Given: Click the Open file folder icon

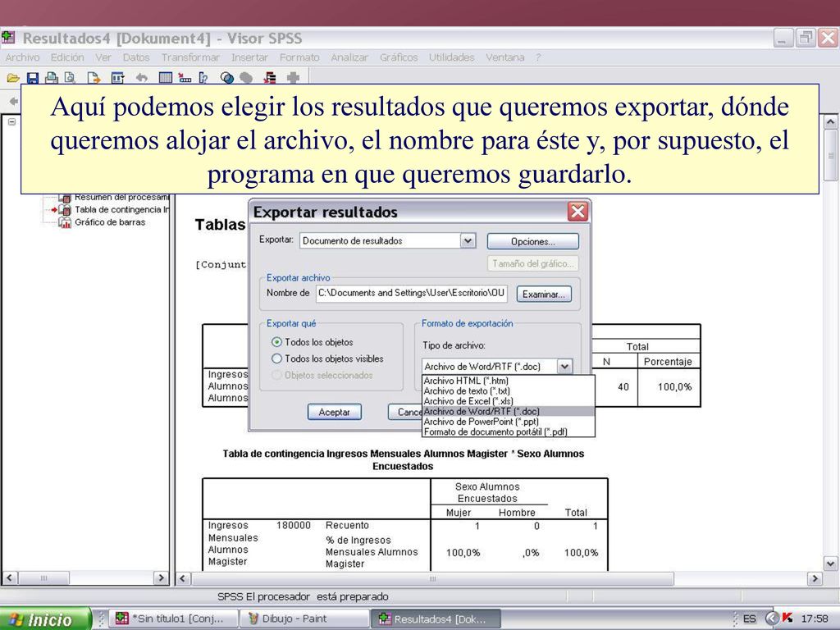Looking at the screenshot, I should point(13,78).
